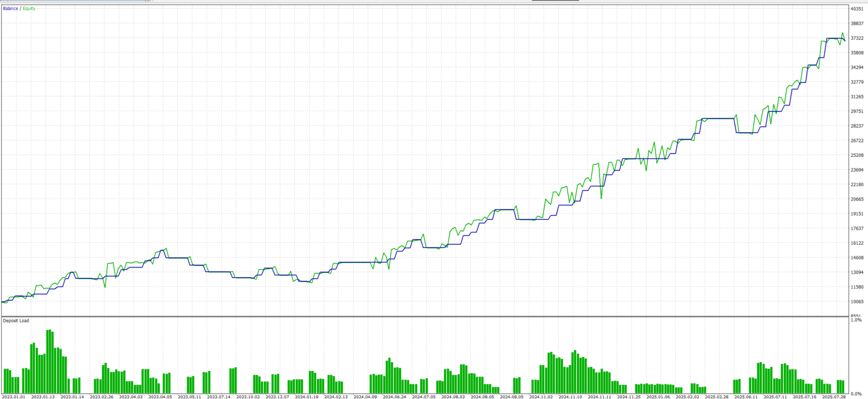Click the 2024.11.11 date label
This screenshot has height=399, width=868.
[x=599, y=397]
